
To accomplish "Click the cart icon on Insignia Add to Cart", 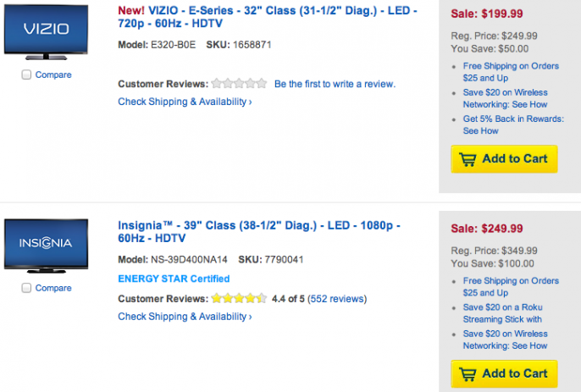I will (468, 374).
